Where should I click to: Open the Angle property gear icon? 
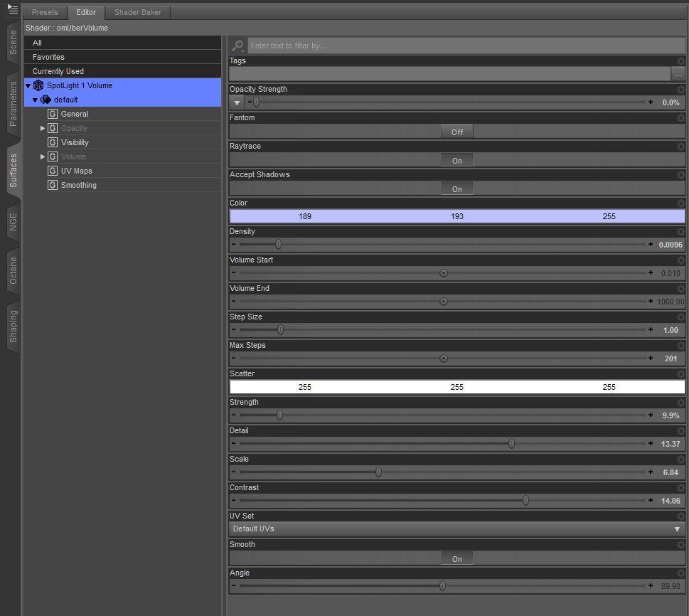680,573
